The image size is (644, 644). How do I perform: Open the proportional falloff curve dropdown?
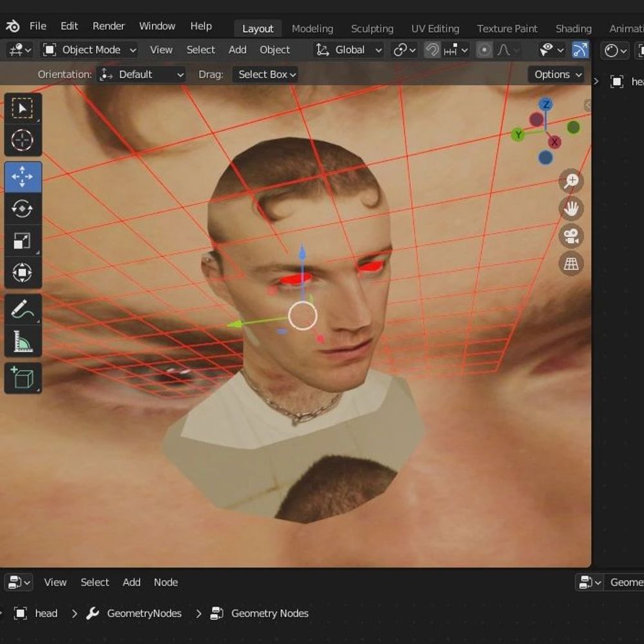(508, 50)
